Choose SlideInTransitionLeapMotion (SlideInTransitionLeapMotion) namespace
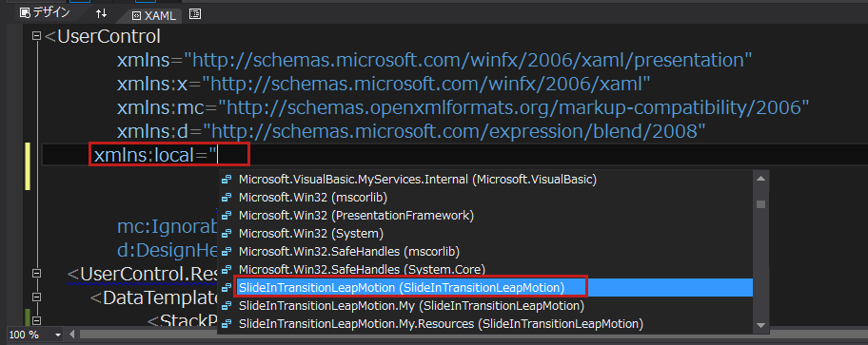Image resolution: width=868 pixels, height=345 pixels. click(484, 287)
